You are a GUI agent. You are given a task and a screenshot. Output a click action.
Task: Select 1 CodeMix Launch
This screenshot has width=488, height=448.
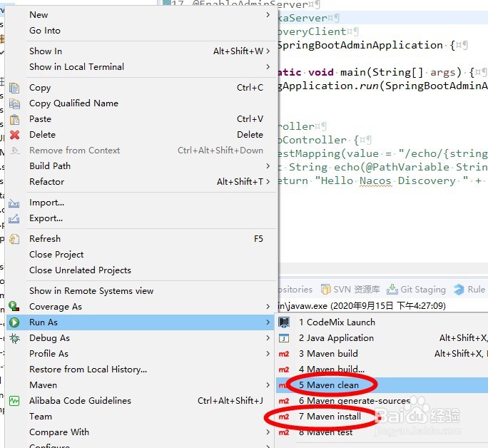pyautogui.click(x=337, y=322)
